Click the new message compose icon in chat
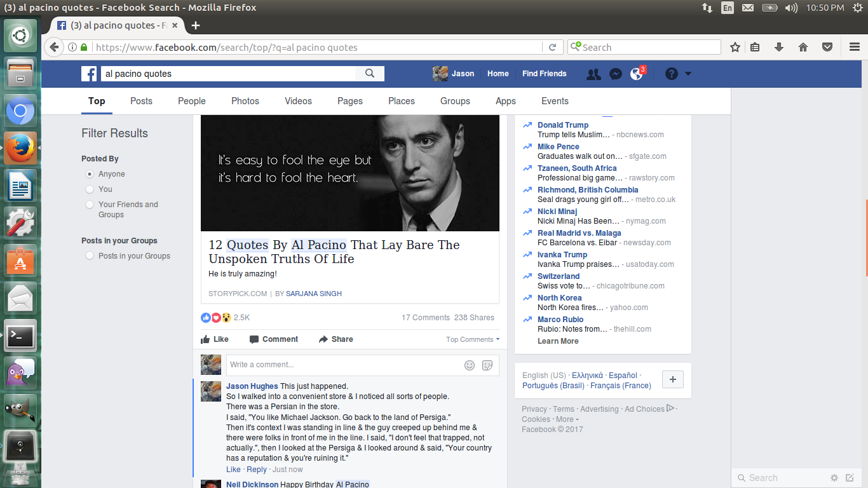Viewport: 868px width, 488px height. tap(850, 478)
